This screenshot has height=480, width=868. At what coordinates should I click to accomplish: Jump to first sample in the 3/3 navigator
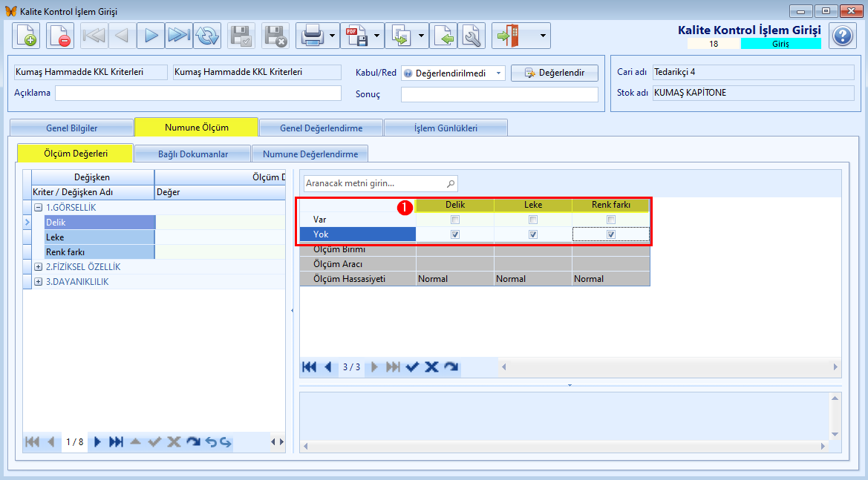(x=310, y=366)
